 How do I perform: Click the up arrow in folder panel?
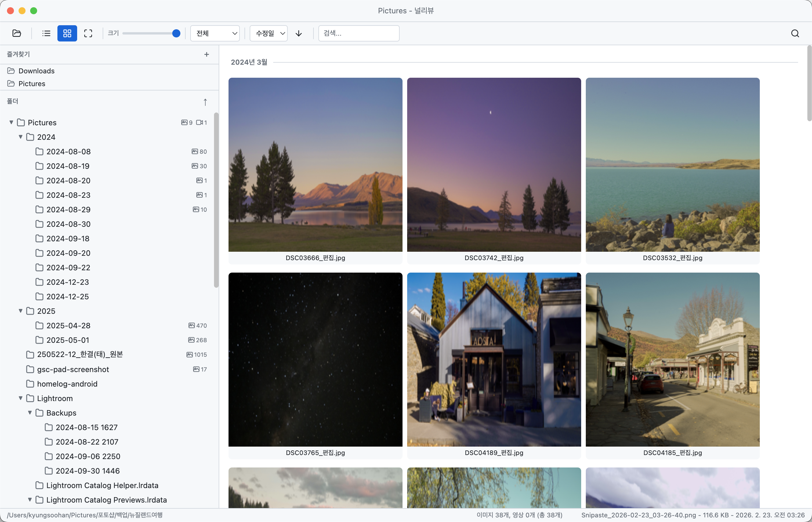coord(205,102)
